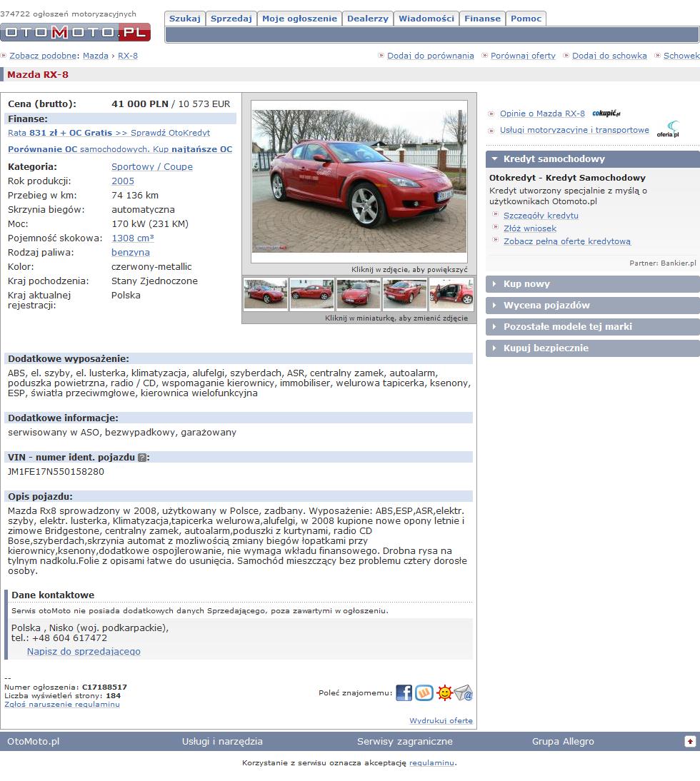Viewport: 700px width, 781px height.
Task: Click the RX-8 breadcrumb link
Action: click(128, 56)
